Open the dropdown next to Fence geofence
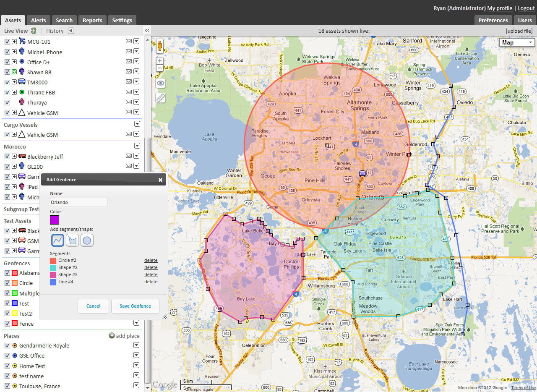The height and width of the screenshot is (392, 537). point(136,324)
